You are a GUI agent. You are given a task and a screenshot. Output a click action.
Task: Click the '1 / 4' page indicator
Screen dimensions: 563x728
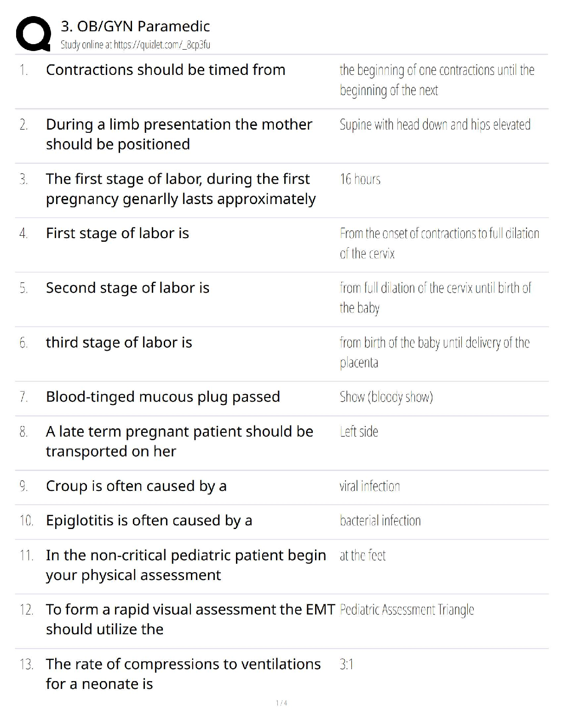coord(281,703)
